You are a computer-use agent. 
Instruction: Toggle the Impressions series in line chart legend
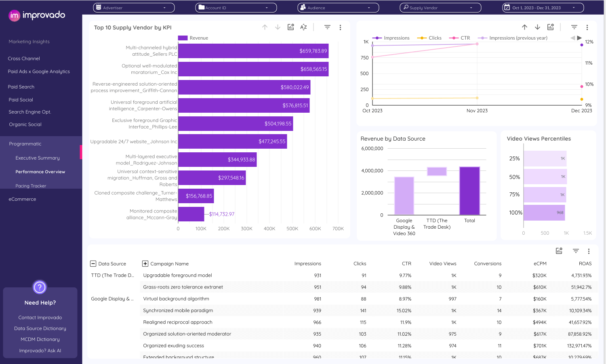pos(391,38)
